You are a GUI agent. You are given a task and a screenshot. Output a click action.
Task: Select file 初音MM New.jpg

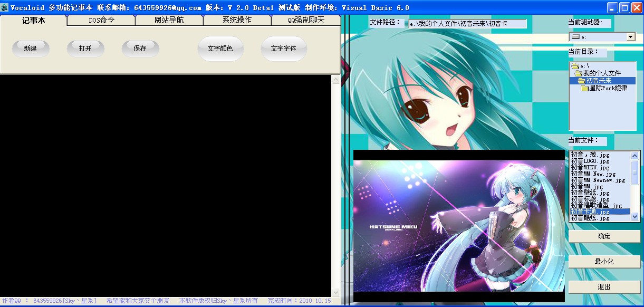(600, 174)
